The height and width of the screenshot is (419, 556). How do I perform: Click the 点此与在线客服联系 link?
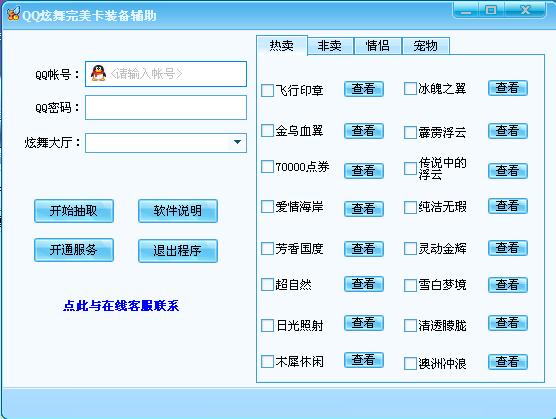tap(121, 306)
